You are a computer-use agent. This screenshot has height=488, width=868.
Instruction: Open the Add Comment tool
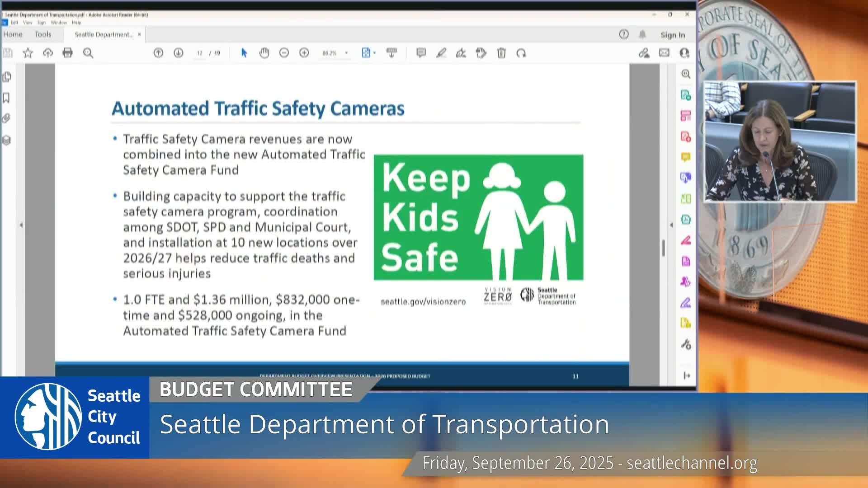[420, 53]
